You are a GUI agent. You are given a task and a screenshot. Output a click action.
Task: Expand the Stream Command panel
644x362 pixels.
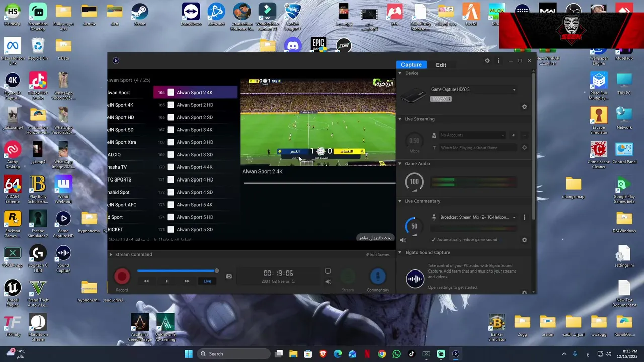111,255
